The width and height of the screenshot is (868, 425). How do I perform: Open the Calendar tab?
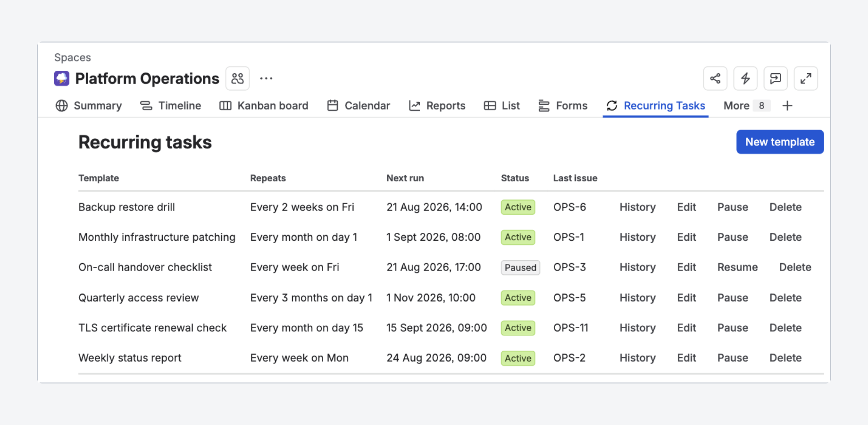point(359,106)
